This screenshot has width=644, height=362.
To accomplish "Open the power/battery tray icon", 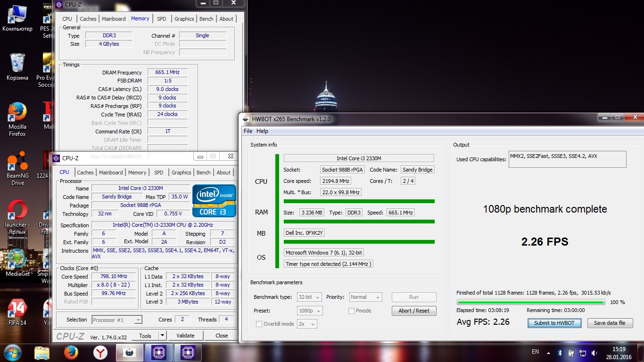I will pos(571,353).
